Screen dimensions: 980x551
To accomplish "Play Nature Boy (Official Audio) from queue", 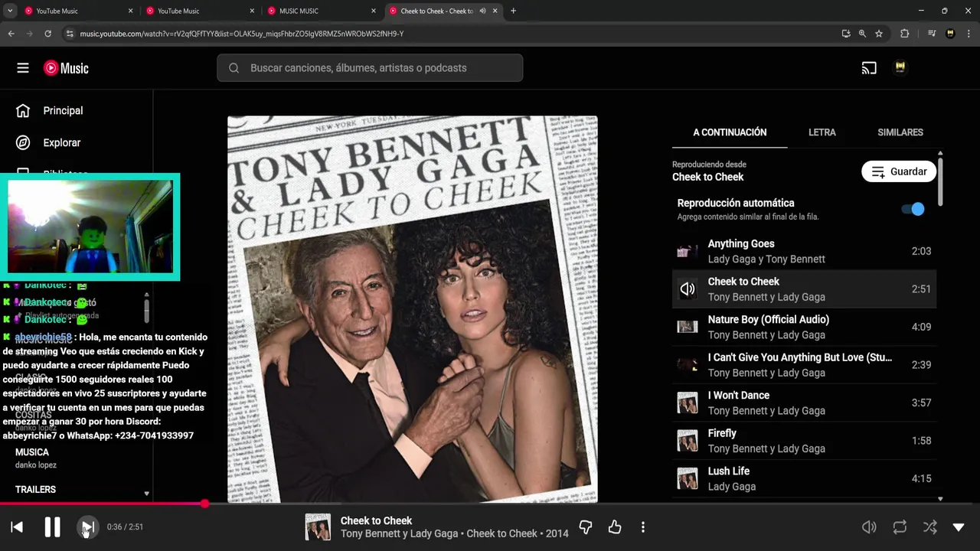I will 804,327.
